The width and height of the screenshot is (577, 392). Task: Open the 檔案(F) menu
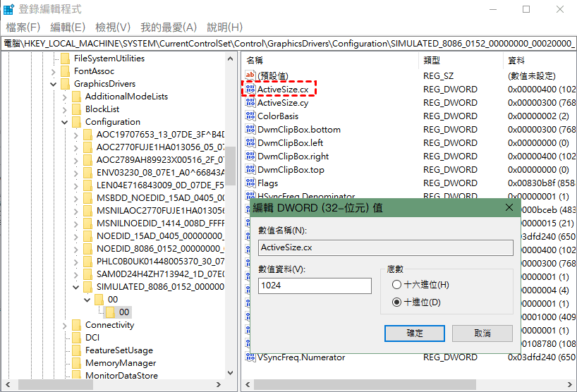click(23, 27)
